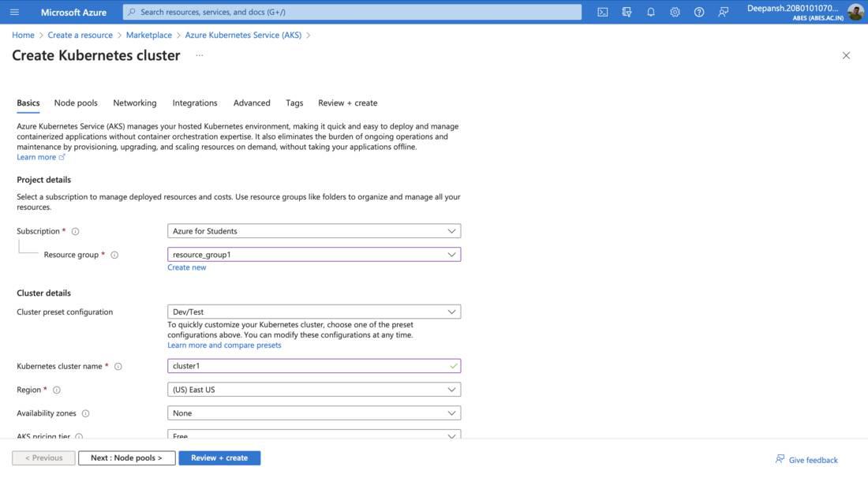The height and width of the screenshot is (478, 868).
Task: Show the Kubernetes cluster name info icon
Action: (x=118, y=366)
